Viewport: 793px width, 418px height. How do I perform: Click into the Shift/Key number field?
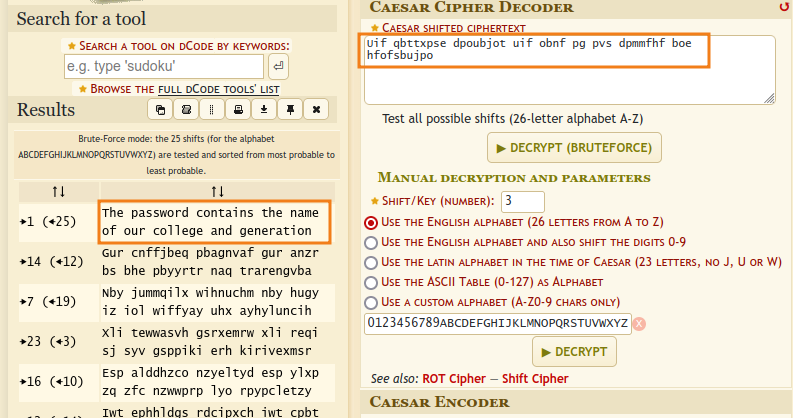(521, 201)
